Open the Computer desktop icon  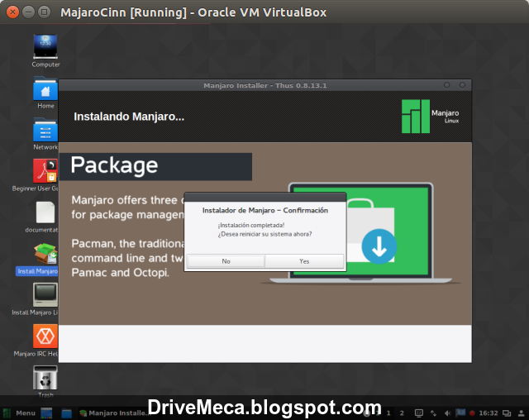[x=45, y=51]
